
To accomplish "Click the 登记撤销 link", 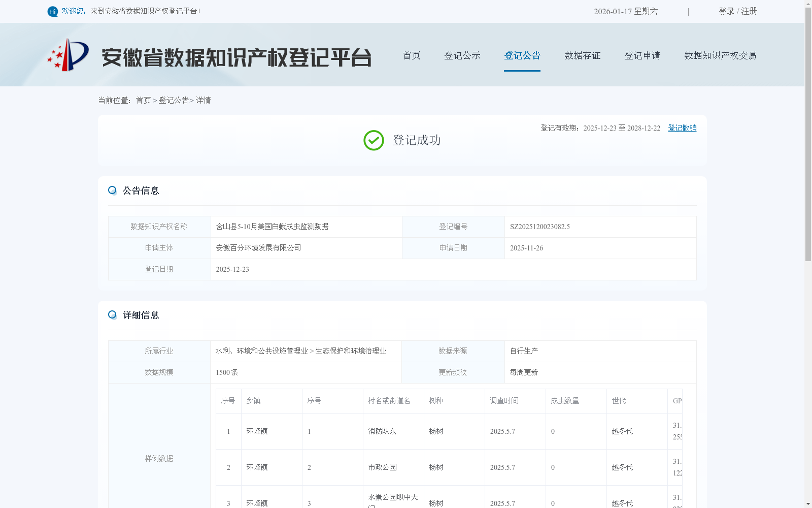I will (682, 128).
